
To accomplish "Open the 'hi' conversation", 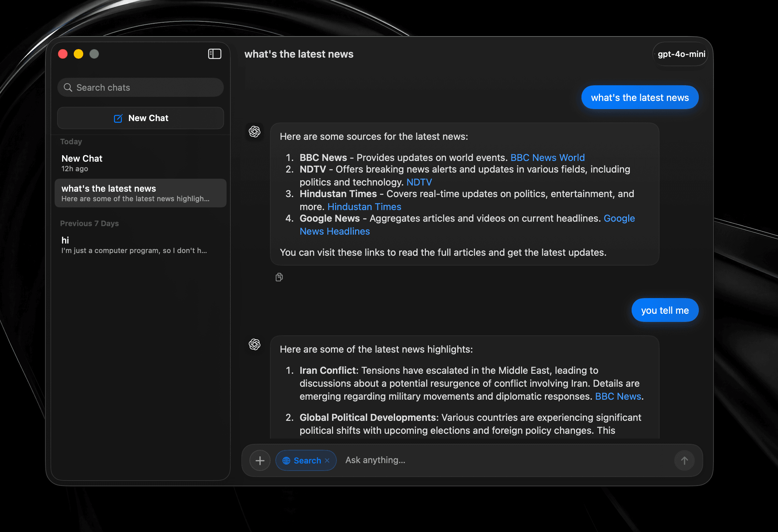I will (x=141, y=245).
